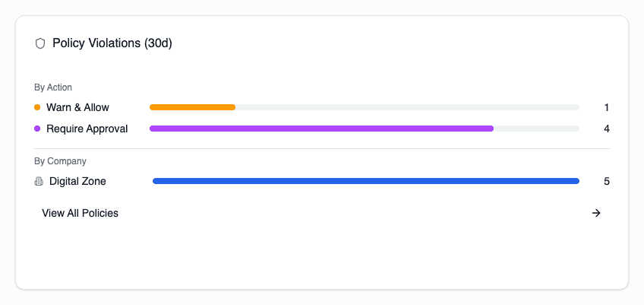Click the shield icon beside Policy Violations
The height and width of the screenshot is (305, 644).
(40, 43)
